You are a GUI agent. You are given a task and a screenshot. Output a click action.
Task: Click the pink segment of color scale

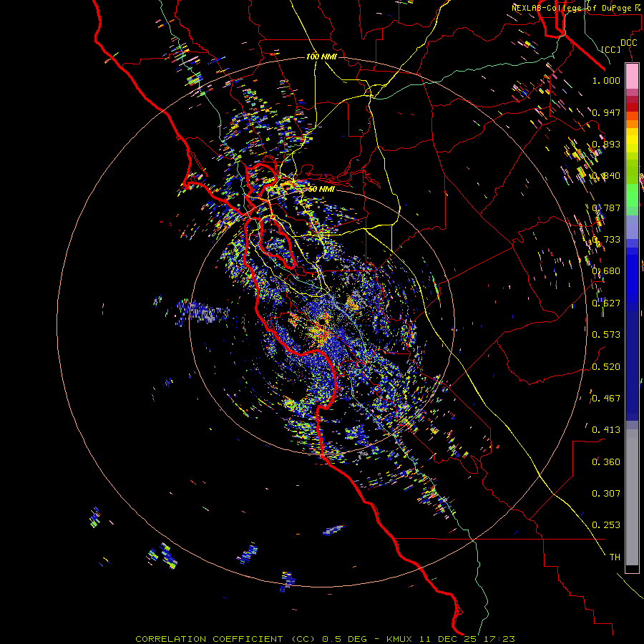[632, 76]
